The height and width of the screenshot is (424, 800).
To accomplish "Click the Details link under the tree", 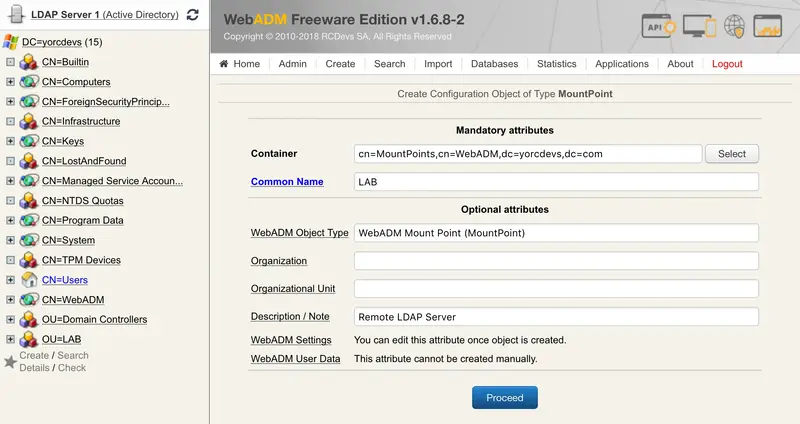I will (34, 367).
